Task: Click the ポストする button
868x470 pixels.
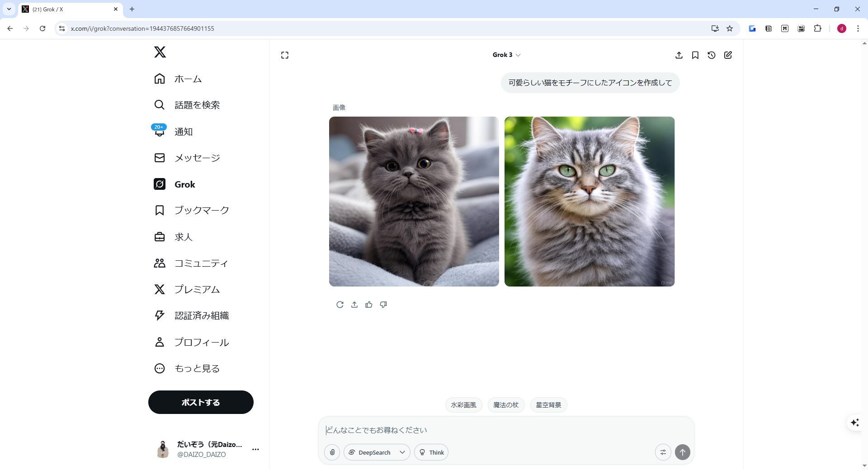Action: pyautogui.click(x=201, y=402)
